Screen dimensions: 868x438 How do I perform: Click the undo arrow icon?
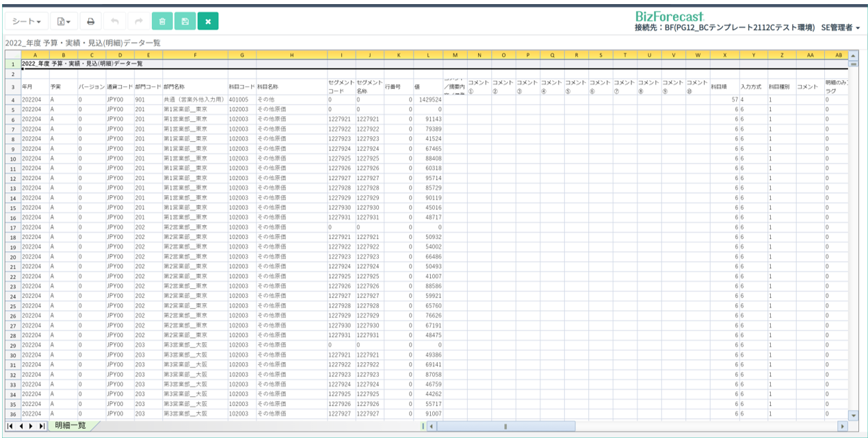(x=114, y=22)
